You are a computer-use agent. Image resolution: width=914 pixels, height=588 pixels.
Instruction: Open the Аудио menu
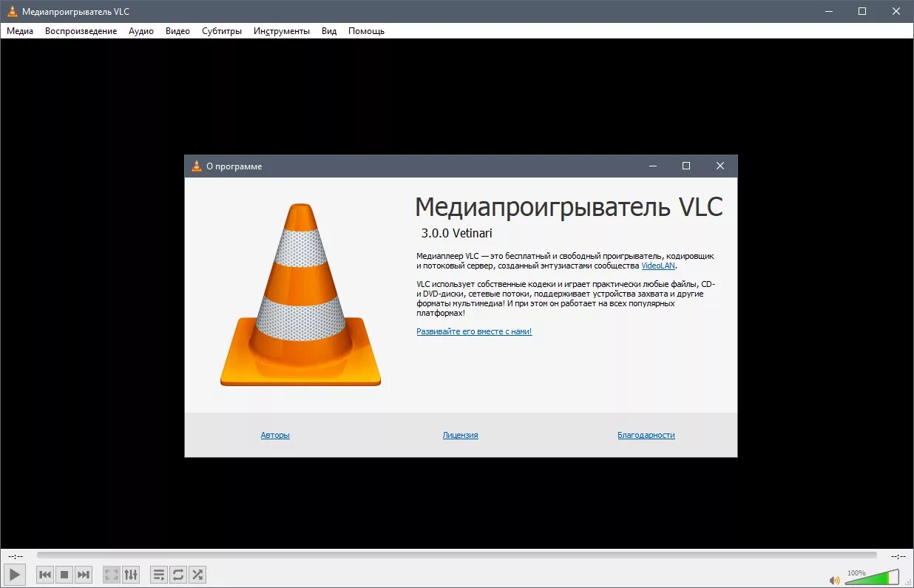pos(141,31)
